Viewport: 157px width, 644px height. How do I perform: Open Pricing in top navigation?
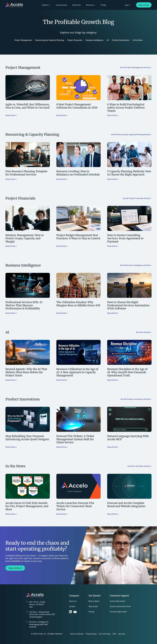[x=103, y=5]
